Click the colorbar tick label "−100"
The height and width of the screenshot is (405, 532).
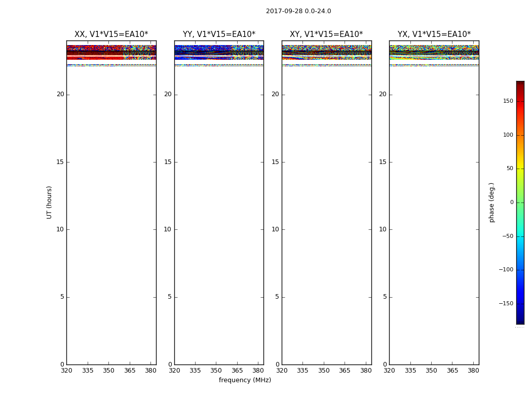(x=506, y=269)
